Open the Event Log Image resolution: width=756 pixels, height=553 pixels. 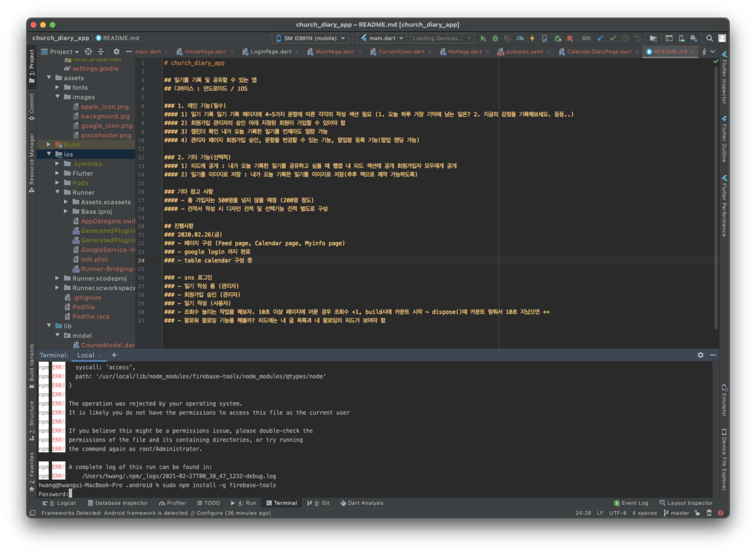pyautogui.click(x=631, y=503)
